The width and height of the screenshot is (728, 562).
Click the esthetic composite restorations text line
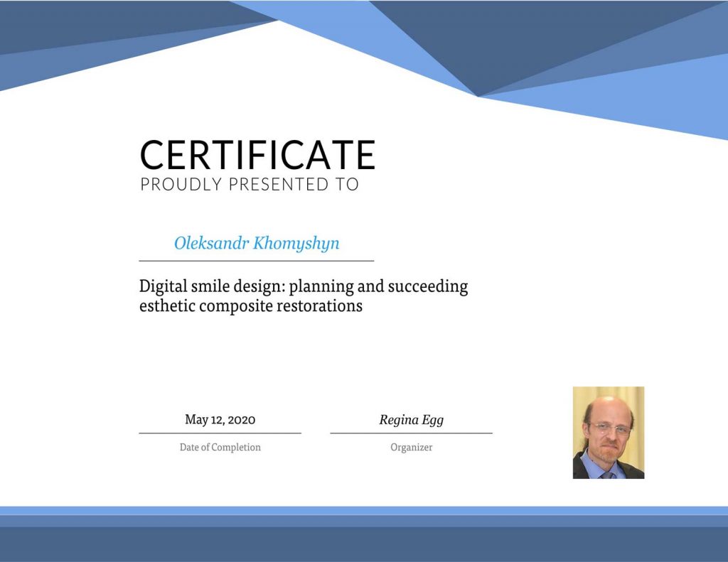250,306
